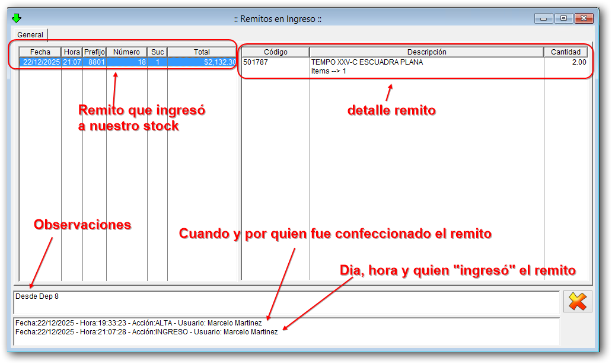Click the red X cancel button
This screenshot has width=612, height=364.
(x=577, y=302)
